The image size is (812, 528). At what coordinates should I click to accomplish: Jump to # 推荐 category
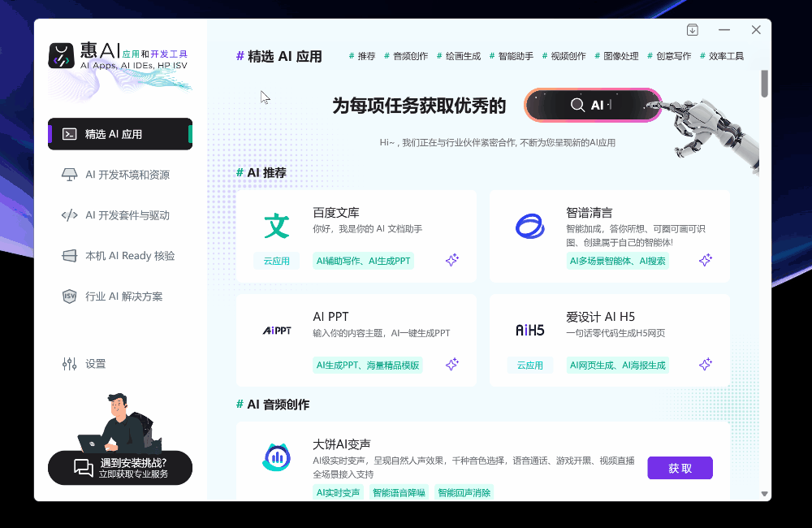[x=362, y=56]
